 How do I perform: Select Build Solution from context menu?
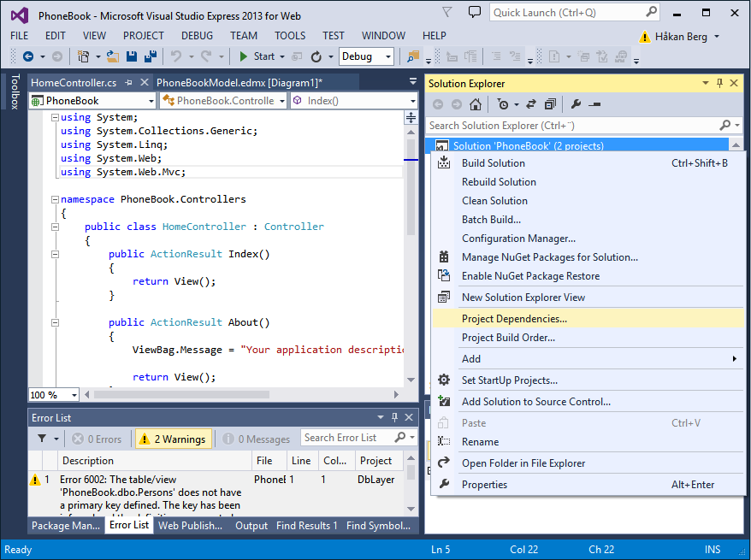coord(588,163)
